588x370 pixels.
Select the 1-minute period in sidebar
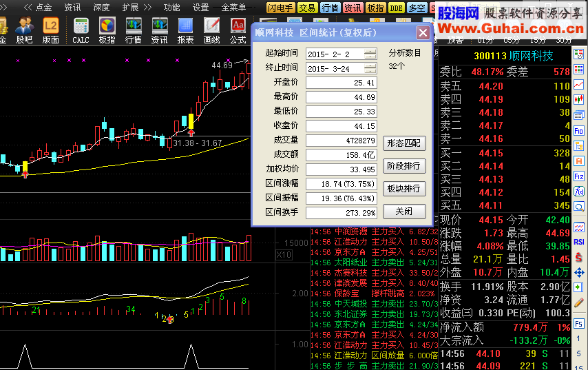pyautogui.click(x=578, y=338)
